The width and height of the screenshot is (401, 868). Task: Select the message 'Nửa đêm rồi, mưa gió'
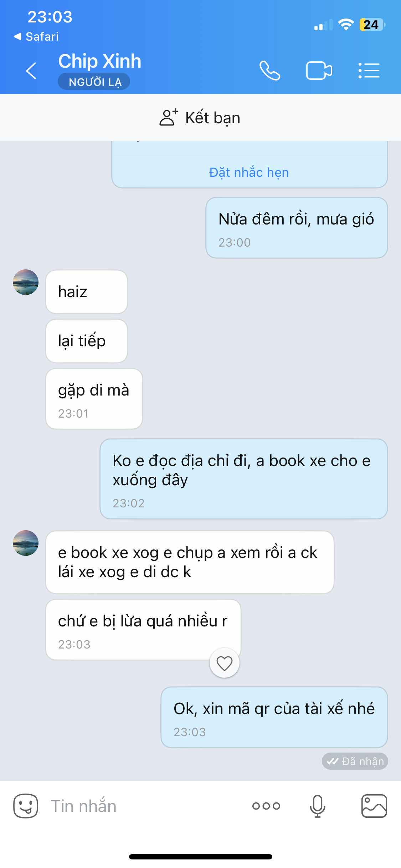(x=297, y=228)
